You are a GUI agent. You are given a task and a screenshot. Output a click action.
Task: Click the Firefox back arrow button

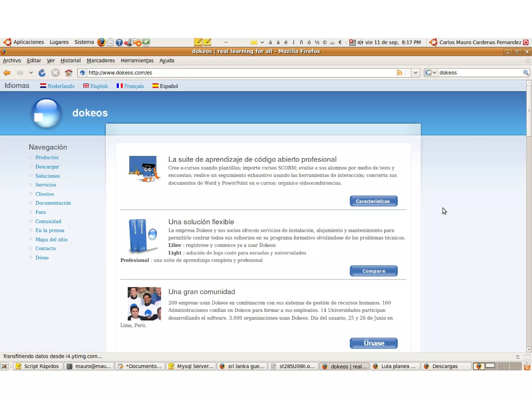(7, 73)
